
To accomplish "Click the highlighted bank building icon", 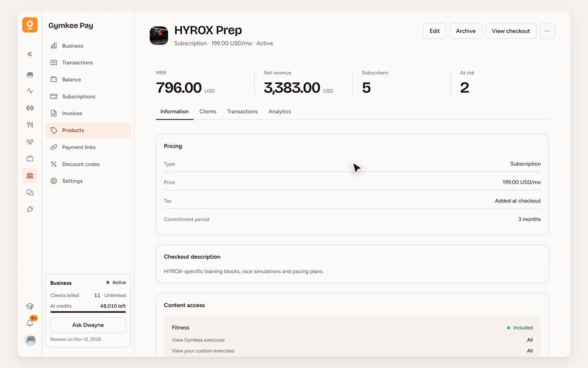I will click(x=30, y=176).
